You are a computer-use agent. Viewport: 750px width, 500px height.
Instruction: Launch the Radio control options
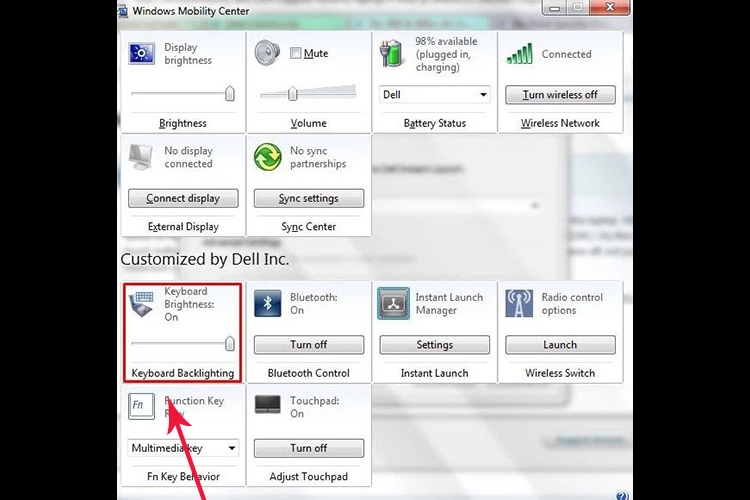(560, 344)
